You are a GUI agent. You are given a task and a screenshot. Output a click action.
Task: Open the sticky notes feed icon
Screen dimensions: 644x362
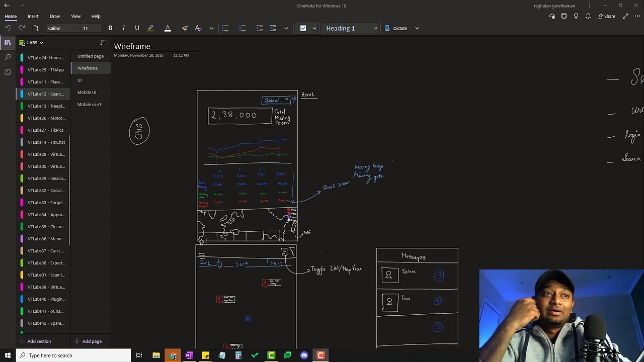point(564,16)
